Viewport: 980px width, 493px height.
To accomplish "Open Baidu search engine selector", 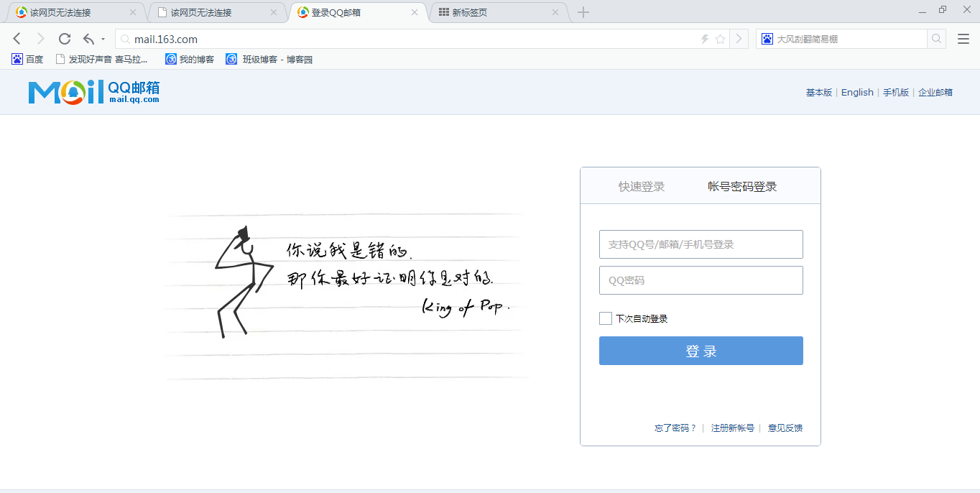I will [x=767, y=39].
